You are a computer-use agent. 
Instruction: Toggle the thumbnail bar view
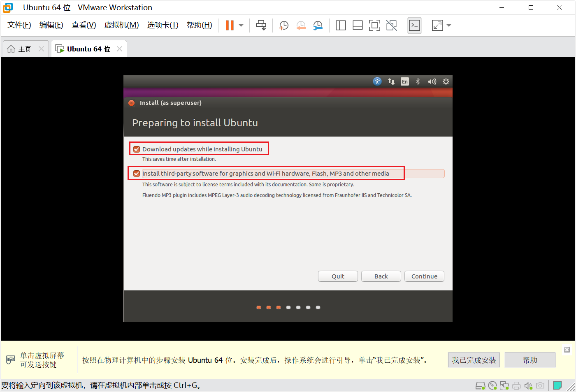click(358, 26)
